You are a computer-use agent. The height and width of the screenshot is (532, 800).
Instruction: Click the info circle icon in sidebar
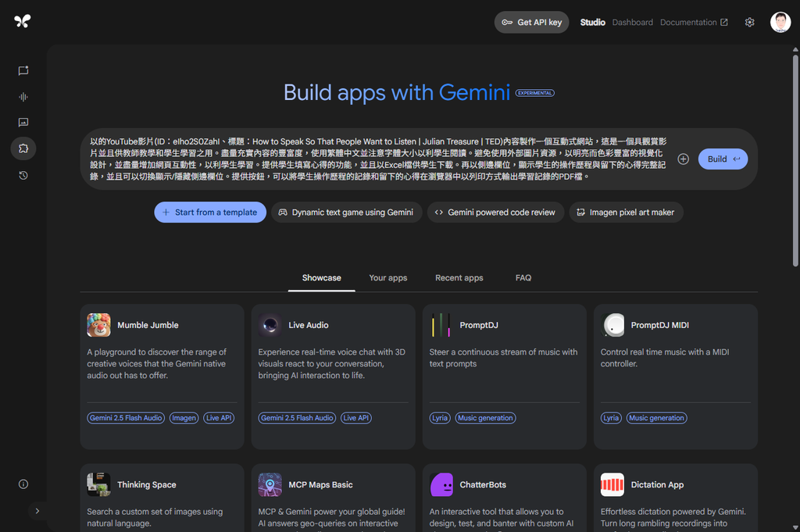(23, 484)
